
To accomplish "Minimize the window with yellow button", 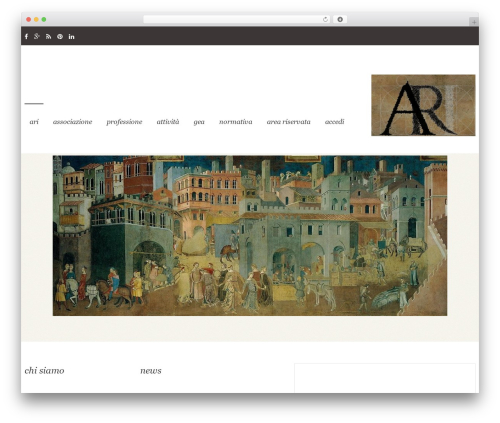I will point(36,19).
